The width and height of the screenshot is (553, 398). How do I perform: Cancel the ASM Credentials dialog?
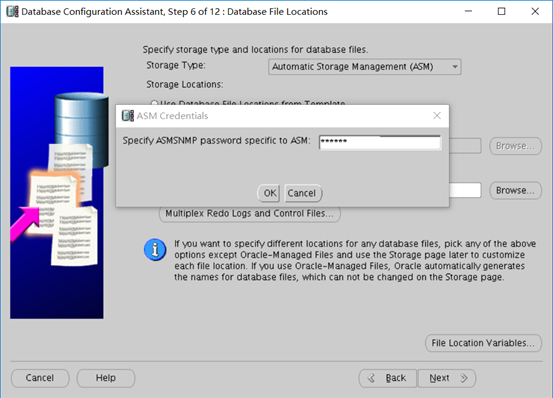[303, 193]
